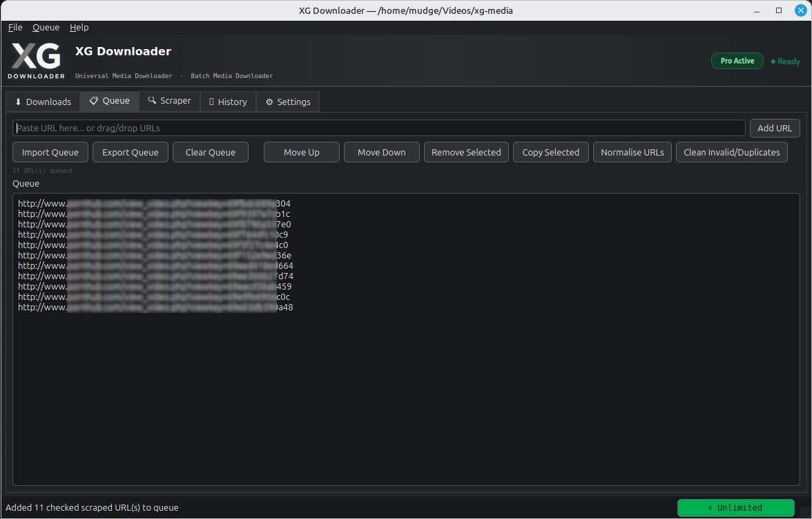Viewport: 812px width, 519px height.
Task: Switch to the Downloads tab
Action: click(x=43, y=102)
